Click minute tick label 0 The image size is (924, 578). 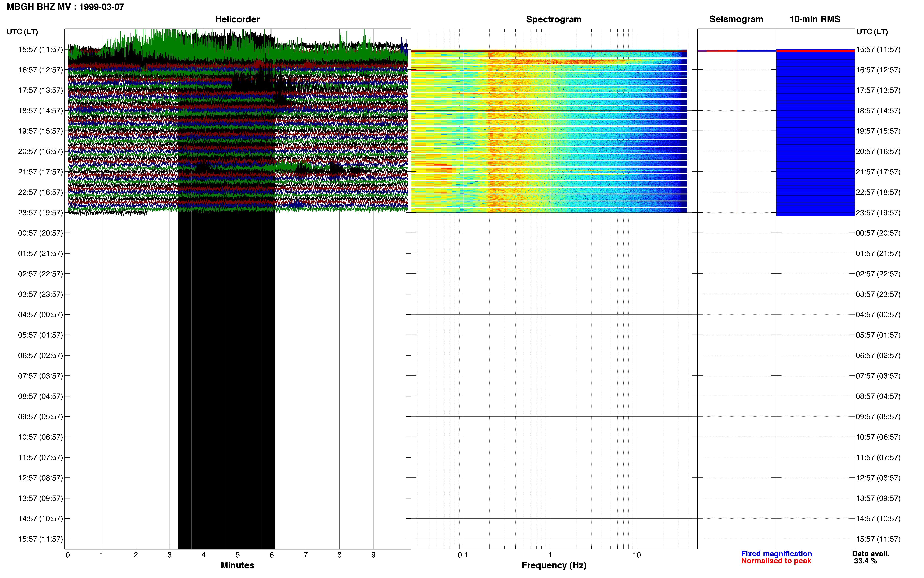(x=68, y=555)
